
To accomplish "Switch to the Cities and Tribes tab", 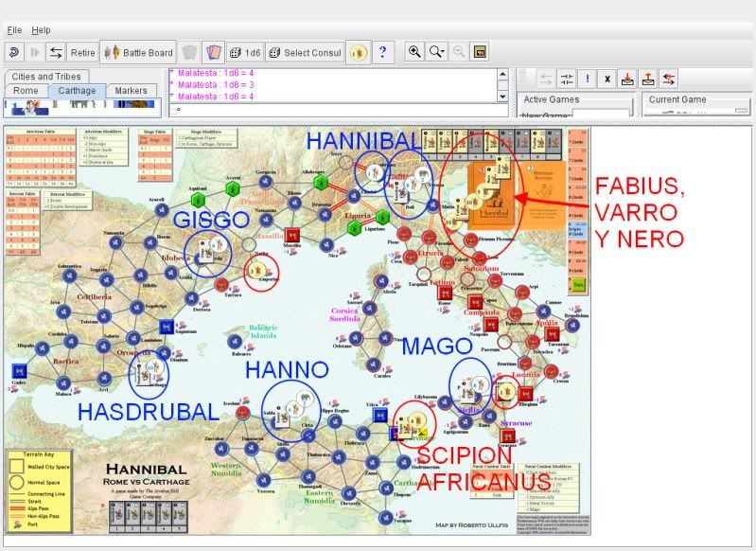I will [x=46, y=77].
